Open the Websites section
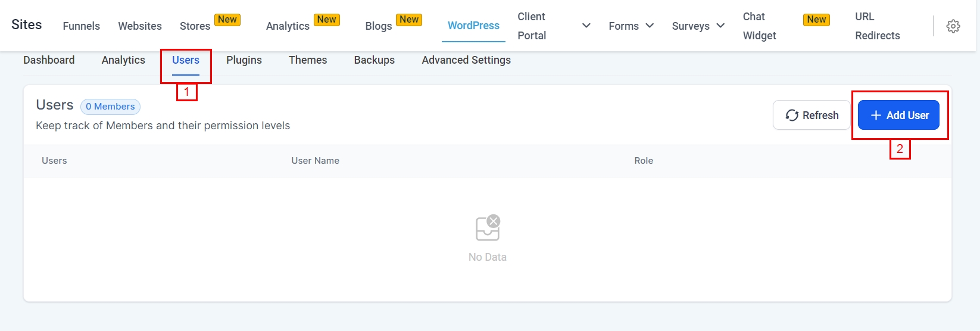Image resolution: width=980 pixels, height=331 pixels. (140, 26)
